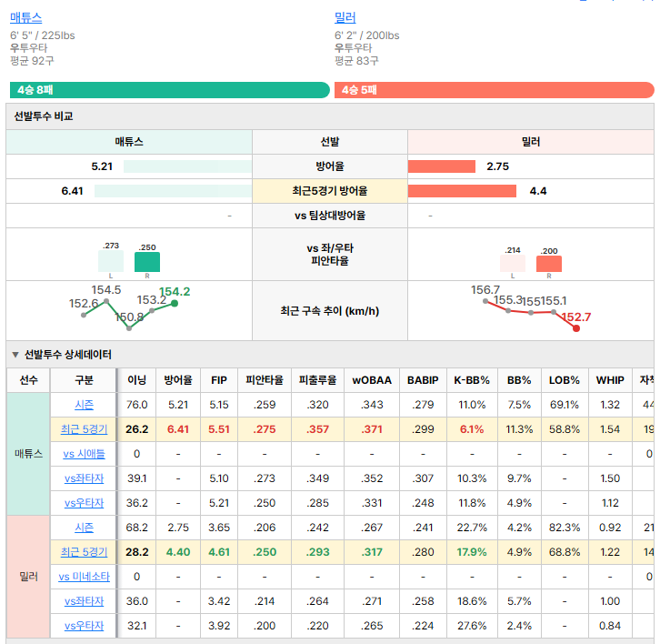The height and width of the screenshot is (644, 660).
Task: Click the 최근5경기 방어율 highlighted label
Action: (x=330, y=191)
